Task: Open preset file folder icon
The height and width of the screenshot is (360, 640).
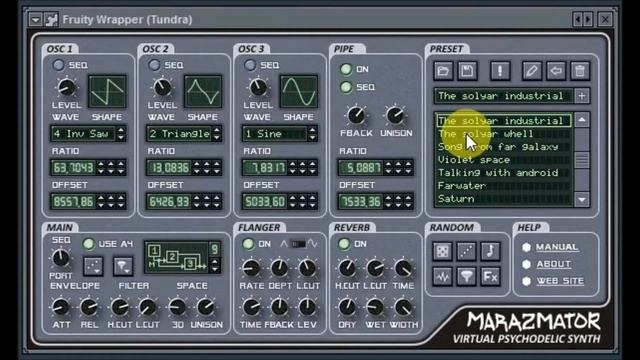Action: [443, 71]
